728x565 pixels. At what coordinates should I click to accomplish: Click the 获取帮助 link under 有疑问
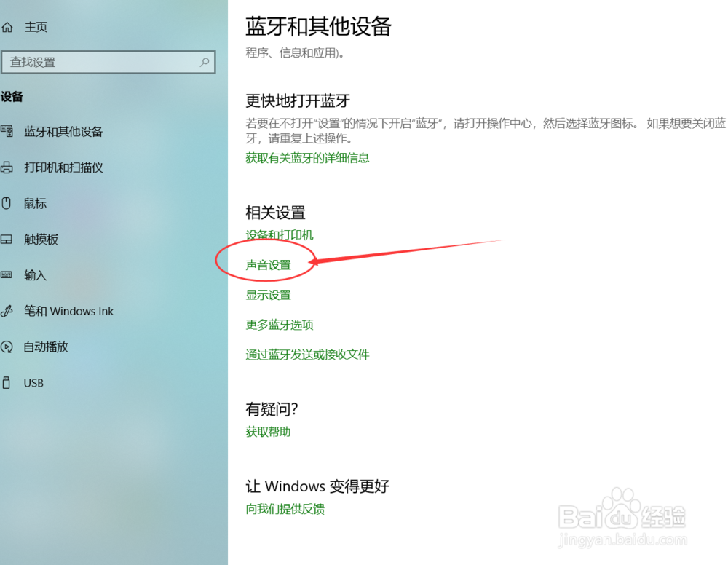[x=268, y=431]
